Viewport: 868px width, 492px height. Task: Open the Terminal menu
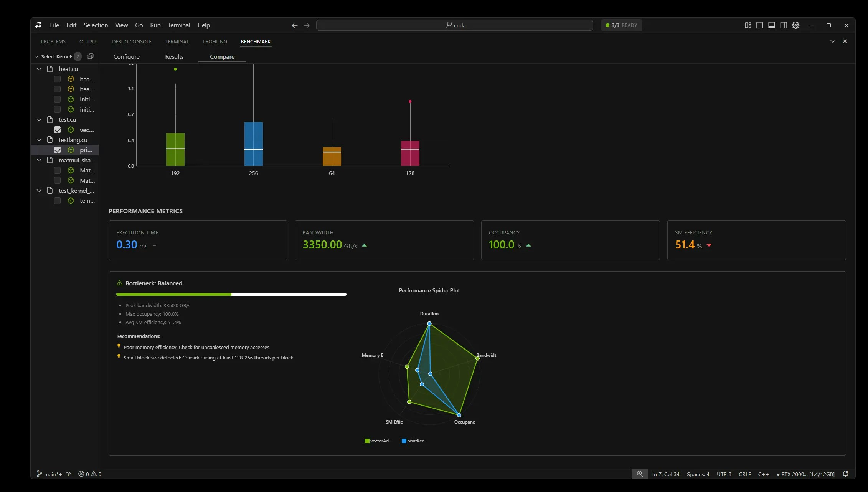tap(179, 25)
